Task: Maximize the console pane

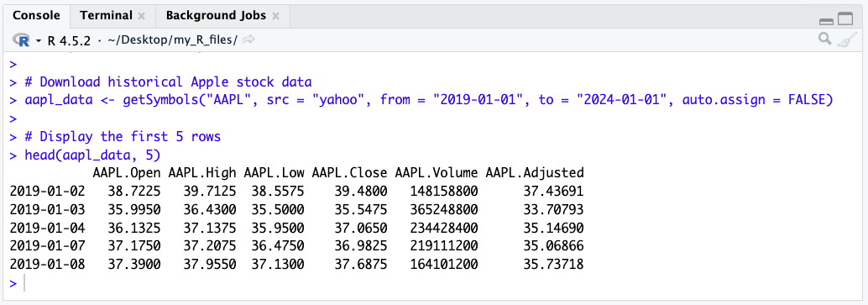Action: point(845,19)
